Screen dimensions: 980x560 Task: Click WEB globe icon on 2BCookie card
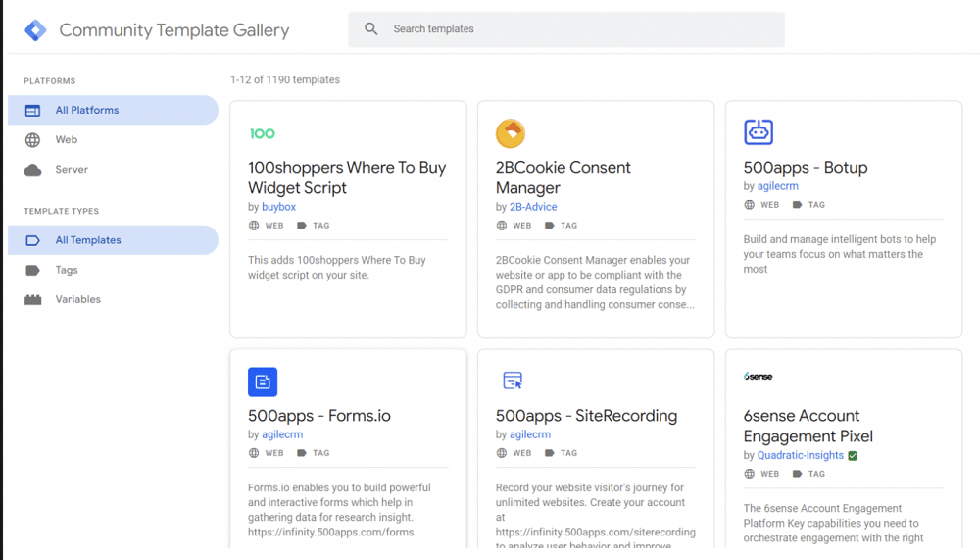pos(501,226)
